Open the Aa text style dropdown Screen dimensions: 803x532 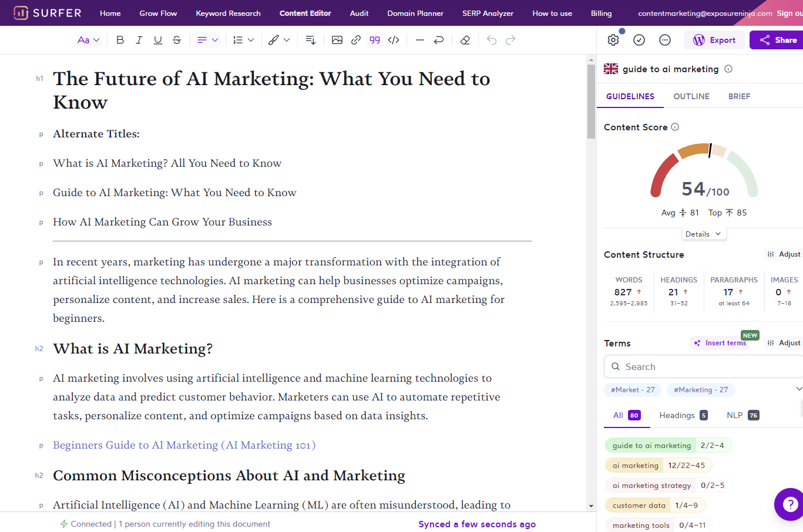[89, 40]
